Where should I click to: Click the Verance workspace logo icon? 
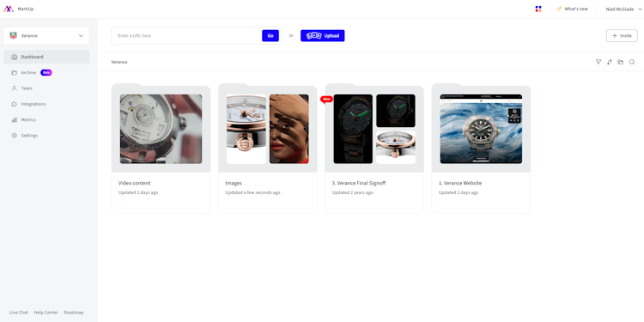[x=13, y=36]
